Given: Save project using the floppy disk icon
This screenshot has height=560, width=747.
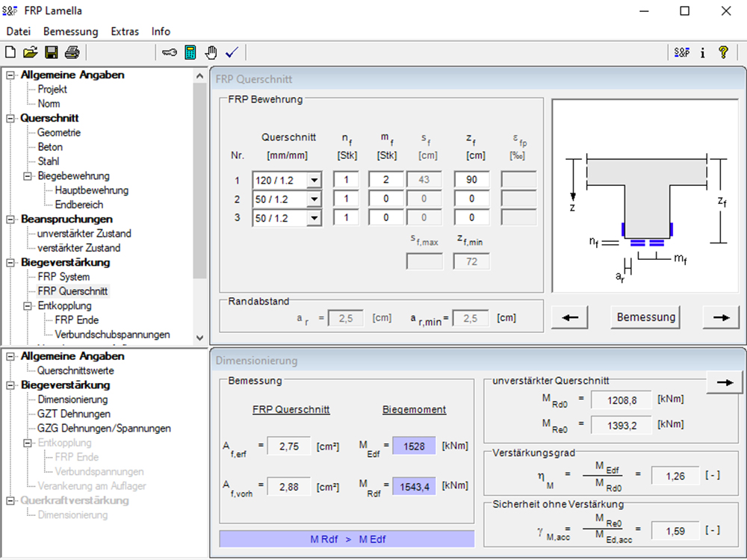Looking at the screenshot, I should coord(51,52).
